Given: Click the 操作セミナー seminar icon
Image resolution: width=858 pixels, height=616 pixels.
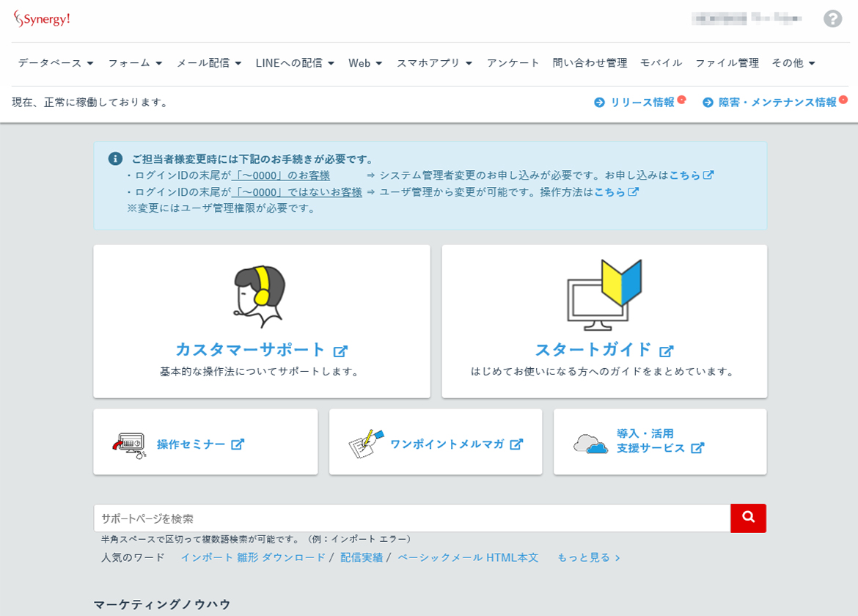Looking at the screenshot, I should (x=129, y=445).
